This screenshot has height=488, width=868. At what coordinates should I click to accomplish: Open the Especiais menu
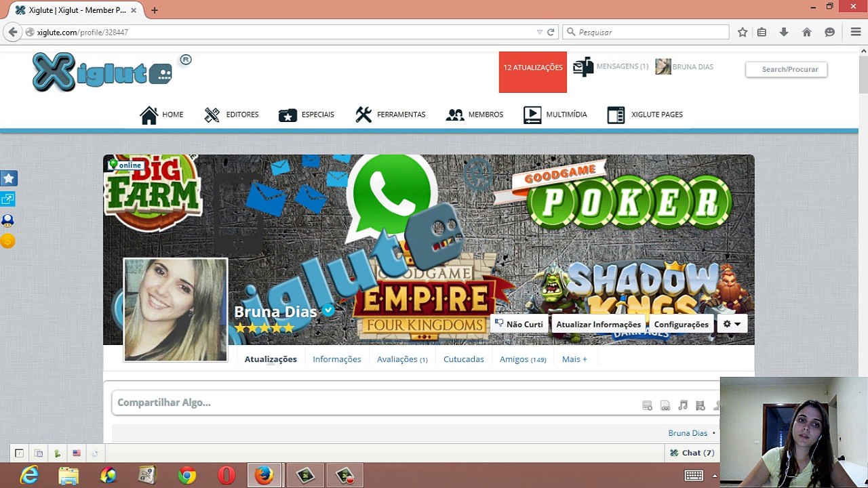point(307,115)
